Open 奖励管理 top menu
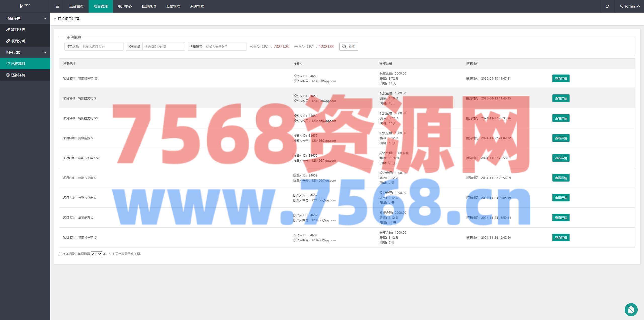The width and height of the screenshot is (644, 320). (x=173, y=6)
